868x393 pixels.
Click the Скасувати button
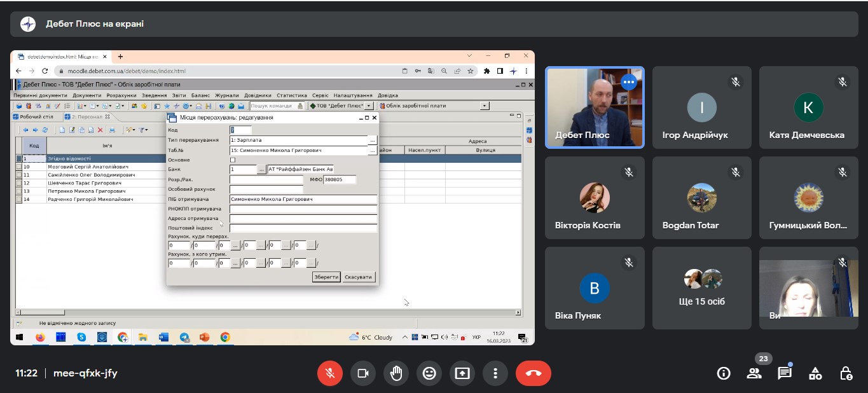click(359, 277)
